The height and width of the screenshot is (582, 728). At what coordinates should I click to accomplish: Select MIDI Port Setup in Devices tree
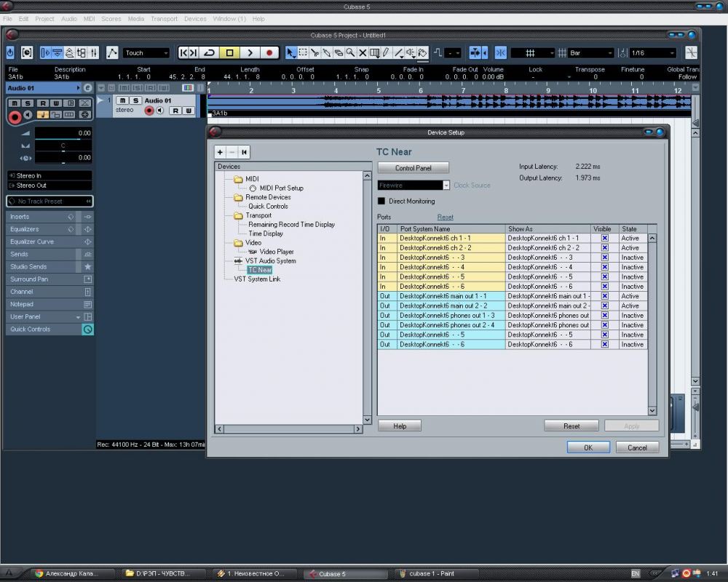tap(281, 188)
